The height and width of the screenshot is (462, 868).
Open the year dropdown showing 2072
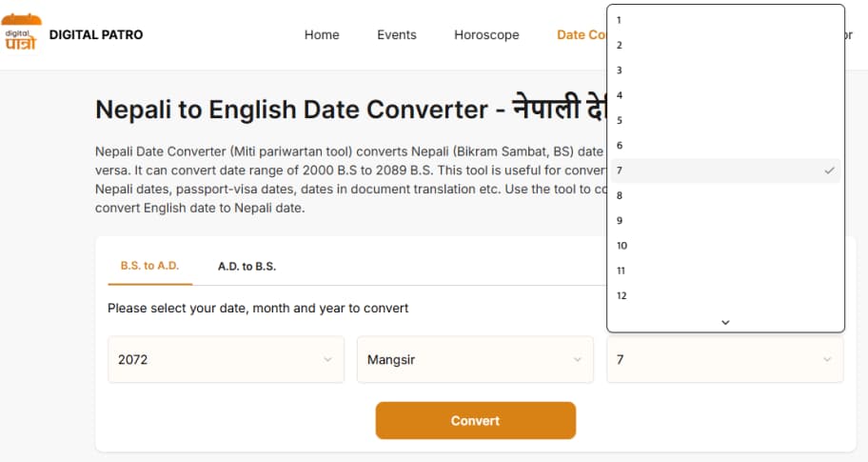pos(226,359)
